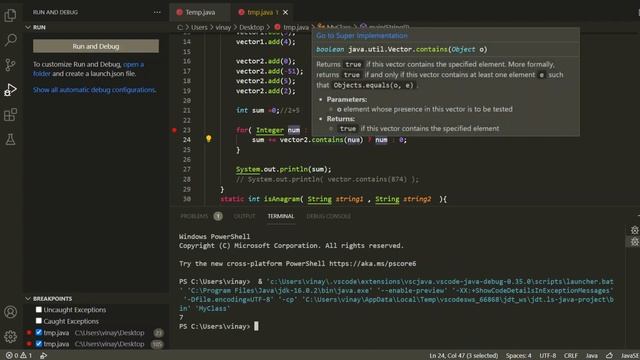
Task: Click the lower gear icon in terminal side
Action: pyautogui.click(x=634, y=242)
